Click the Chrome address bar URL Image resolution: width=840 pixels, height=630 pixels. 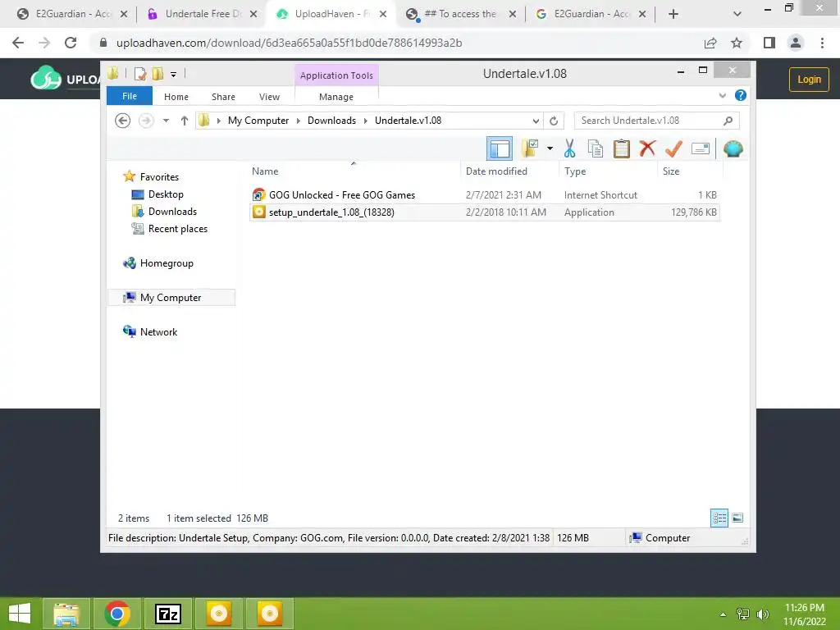click(x=290, y=43)
